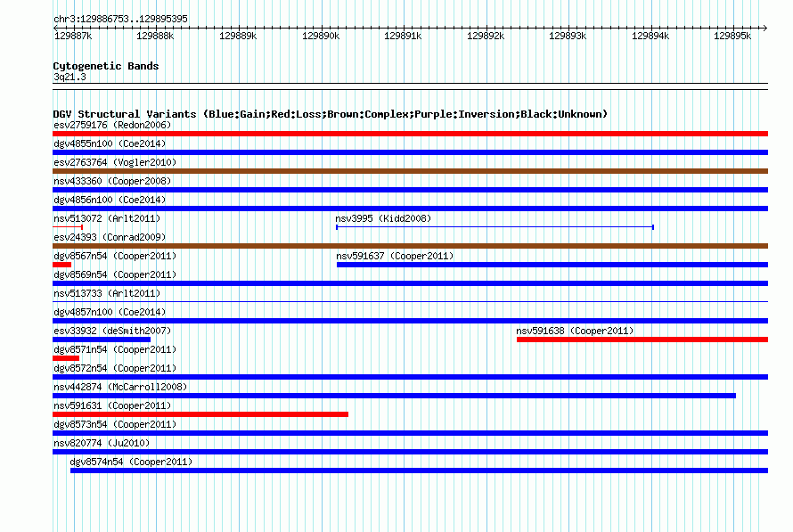Click the 129887k ruler tick label

[x=73, y=36]
